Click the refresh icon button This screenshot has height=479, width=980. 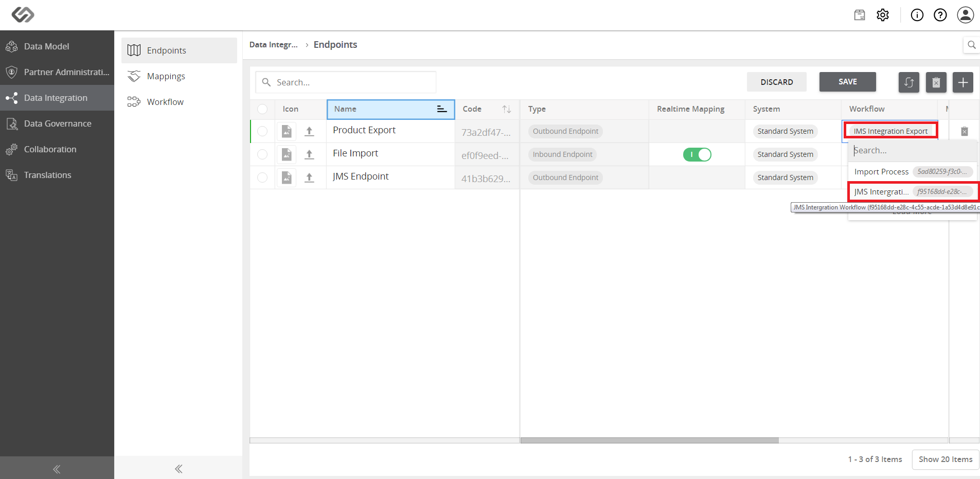[x=909, y=82]
